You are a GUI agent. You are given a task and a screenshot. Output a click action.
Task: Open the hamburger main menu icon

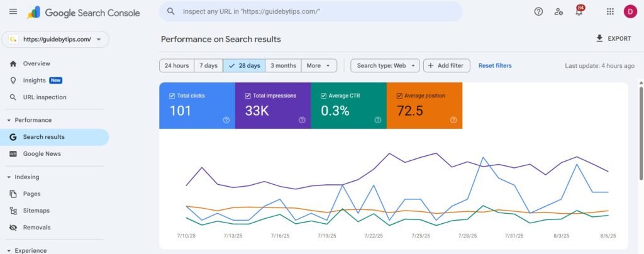[13, 11]
